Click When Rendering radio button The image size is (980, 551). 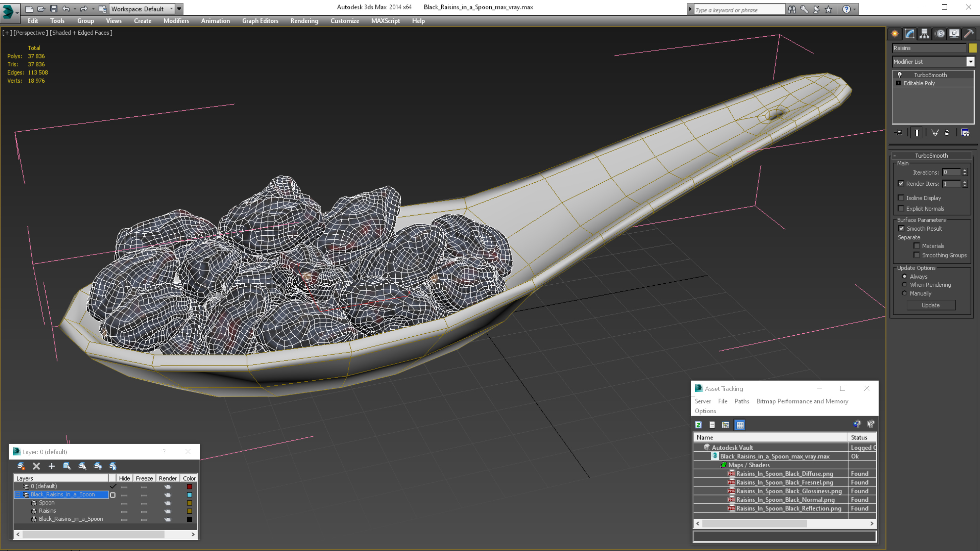point(904,285)
